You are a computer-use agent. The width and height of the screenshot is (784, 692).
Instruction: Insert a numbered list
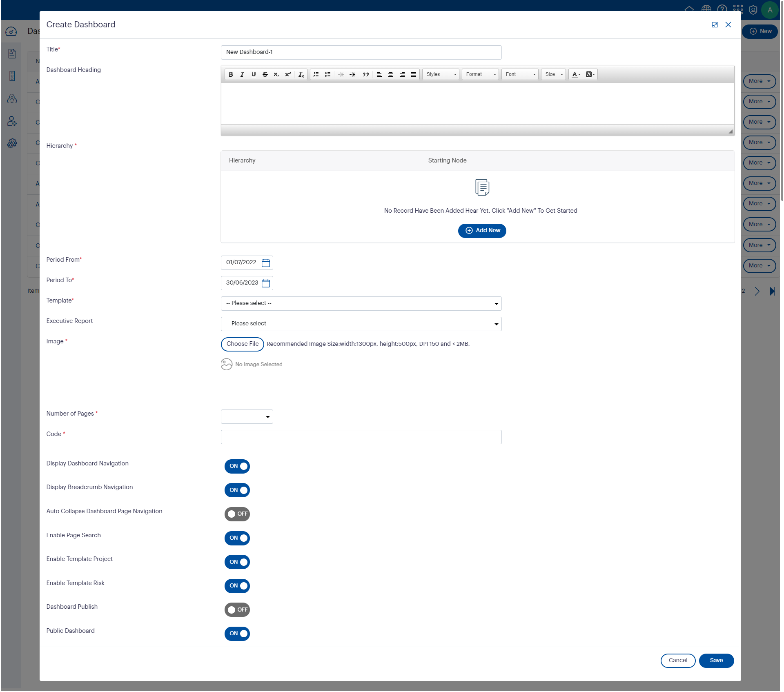316,74
